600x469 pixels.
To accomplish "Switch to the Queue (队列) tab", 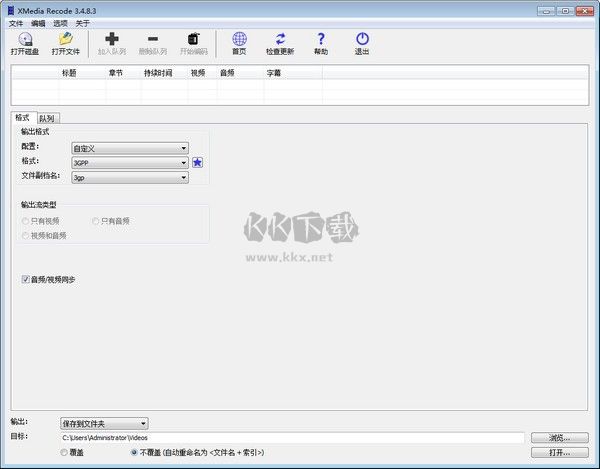I will [47, 119].
